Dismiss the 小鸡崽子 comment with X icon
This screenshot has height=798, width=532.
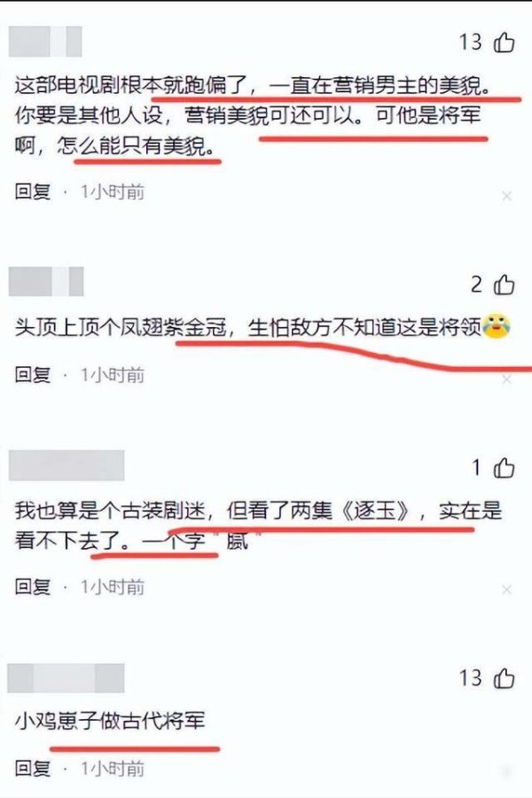506,771
